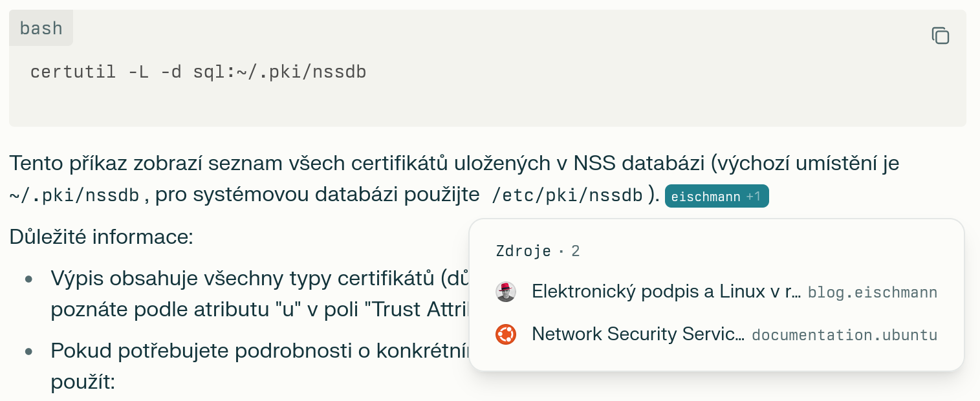Click the "bash" language label
980x401 pixels.
pos(41,28)
